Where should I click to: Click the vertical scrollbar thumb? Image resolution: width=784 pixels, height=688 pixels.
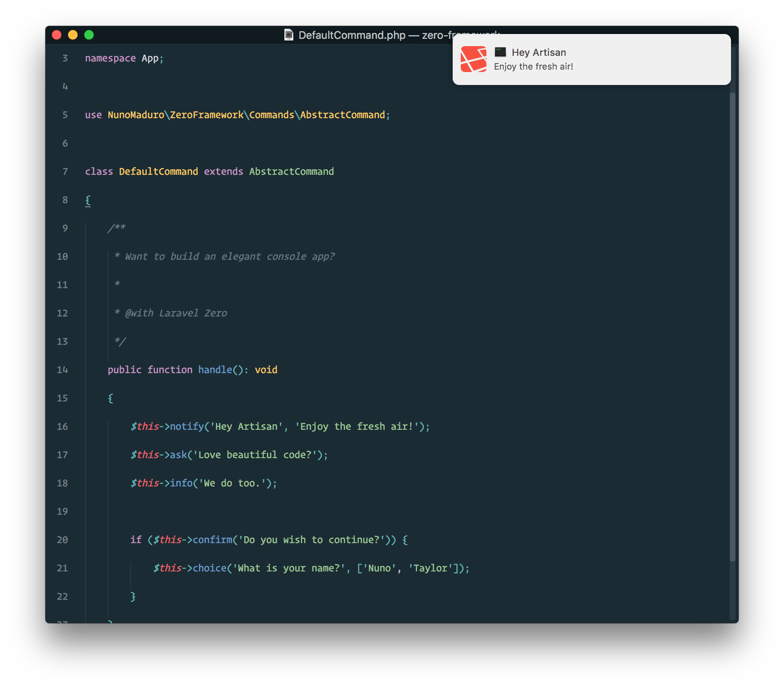tap(732, 326)
